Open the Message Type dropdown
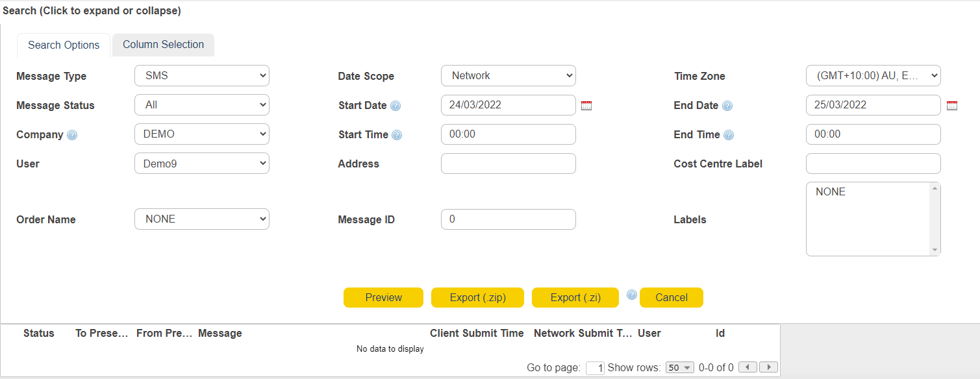This screenshot has height=379, width=980. point(202,76)
